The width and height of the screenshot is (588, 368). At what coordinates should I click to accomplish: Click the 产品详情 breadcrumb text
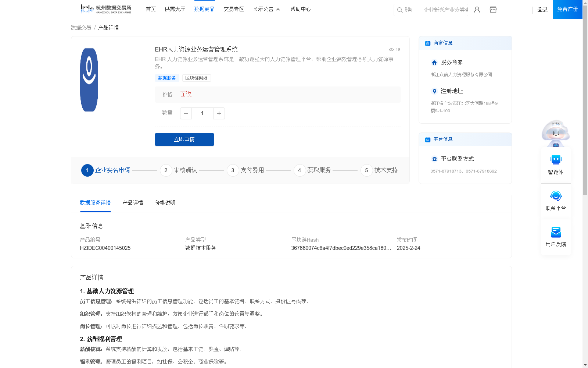[x=108, y=28]
